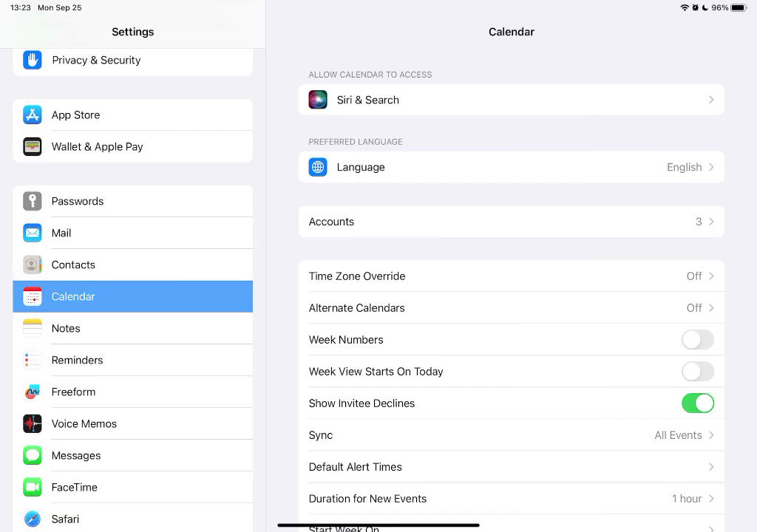Open the Accounts row

click(x=512, y=222)
